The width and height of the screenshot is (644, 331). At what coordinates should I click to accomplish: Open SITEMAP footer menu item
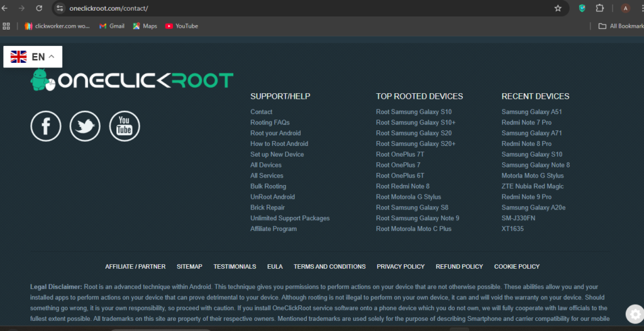coord(189,266)
